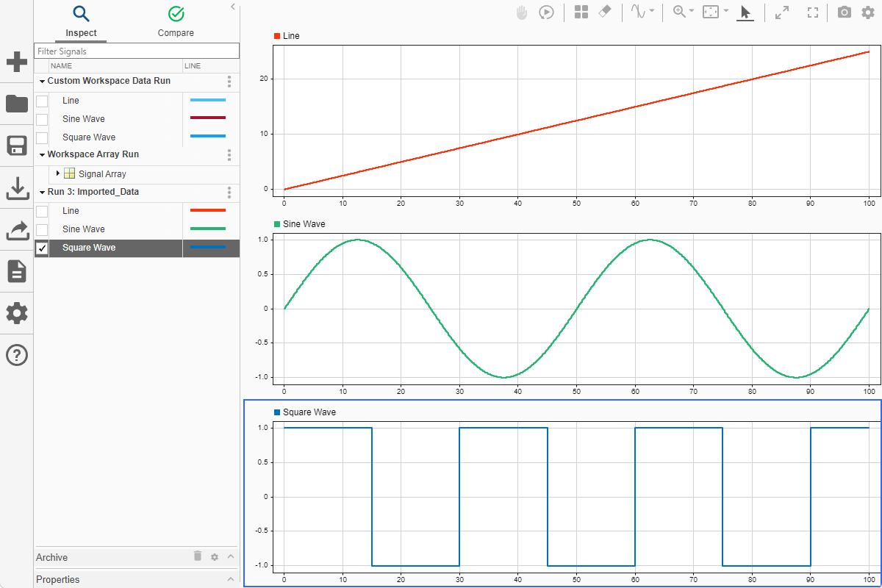Image resolution: width=882 pixels, height=588 pixels.
Task: Expand the Signal Array tree node
Action: pos(58,173)
